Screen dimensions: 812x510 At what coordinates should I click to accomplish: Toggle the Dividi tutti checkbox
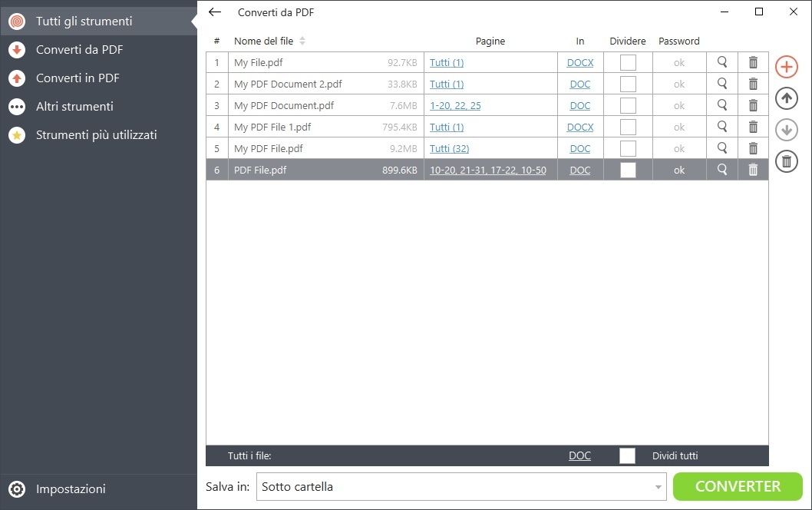(627, 455)
